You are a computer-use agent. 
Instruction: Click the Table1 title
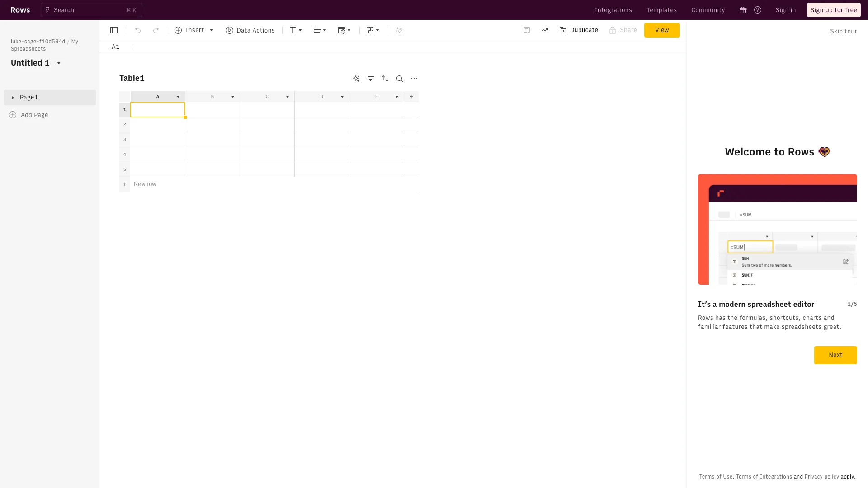coord(132,78)
